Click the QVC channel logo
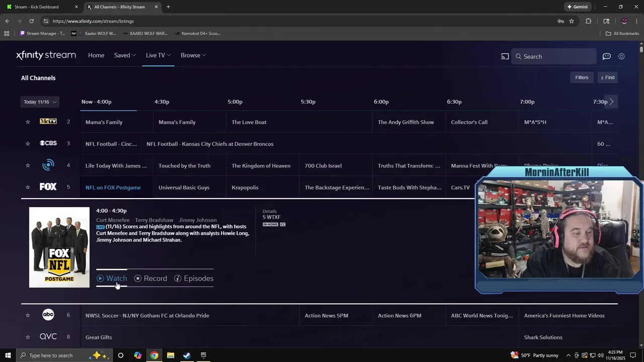Image resolution: width=644 pixels, height=362 pixels. pyautogui.click(x=48, y=337)
